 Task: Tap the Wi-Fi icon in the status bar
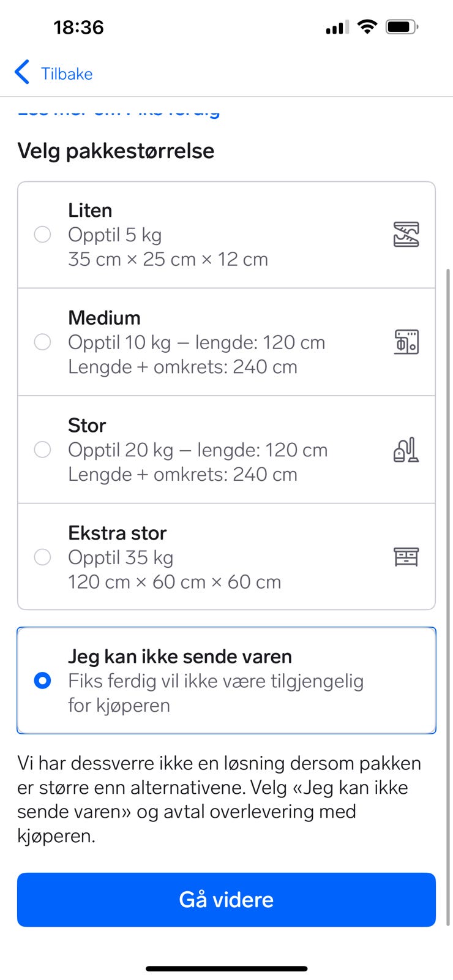[367, 27]
